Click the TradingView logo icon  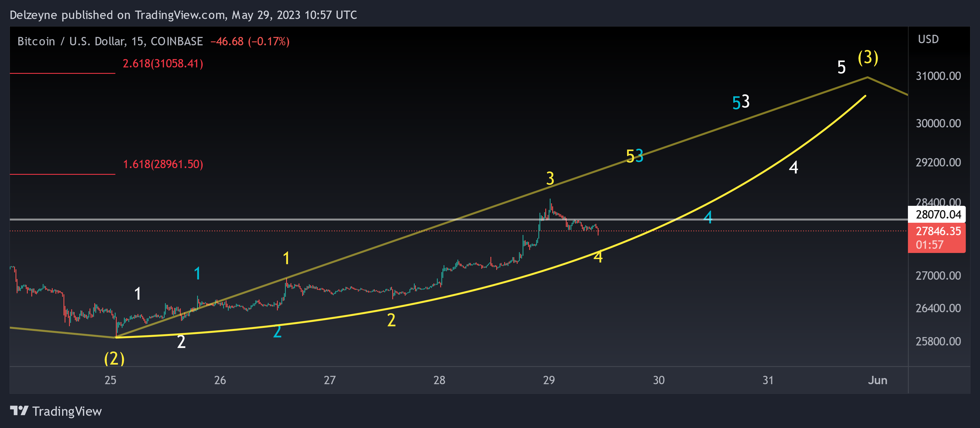click(x=19, y=411)
